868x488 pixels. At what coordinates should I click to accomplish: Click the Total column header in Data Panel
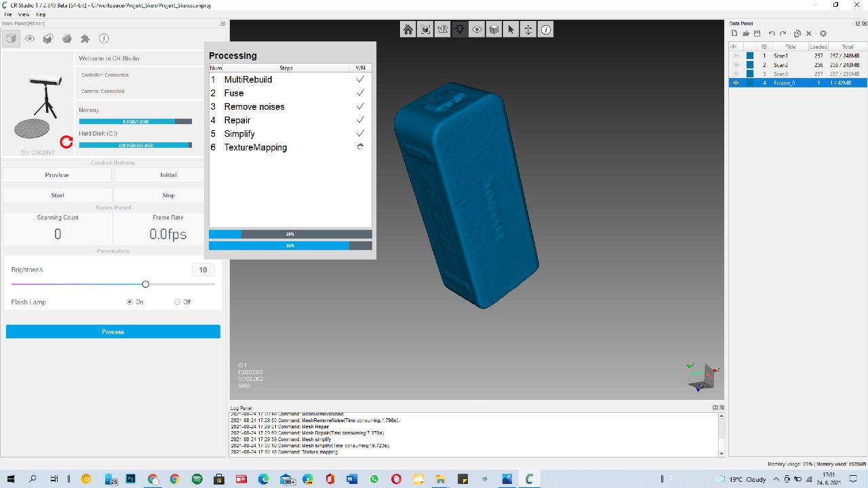(848, 47)
